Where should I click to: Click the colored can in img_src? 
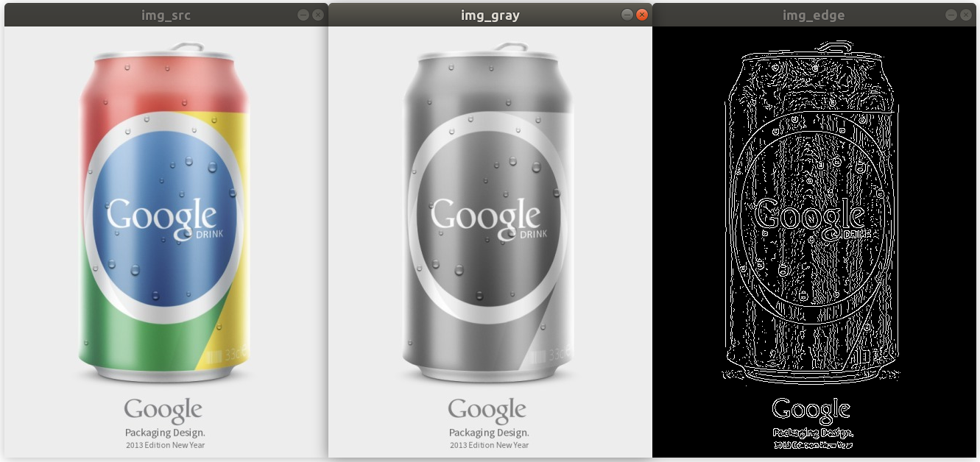coord(164,213)
